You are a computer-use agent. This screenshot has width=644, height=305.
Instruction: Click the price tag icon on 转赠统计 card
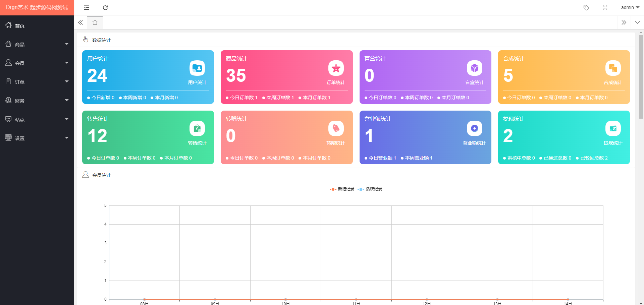(336, 128)
